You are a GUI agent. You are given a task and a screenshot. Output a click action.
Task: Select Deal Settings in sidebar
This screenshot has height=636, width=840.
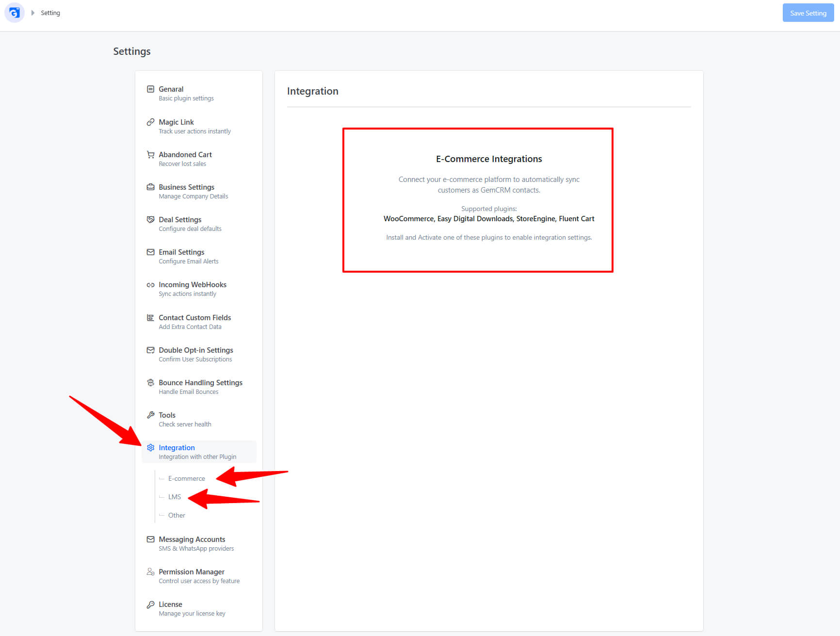(x=199, y=224)
